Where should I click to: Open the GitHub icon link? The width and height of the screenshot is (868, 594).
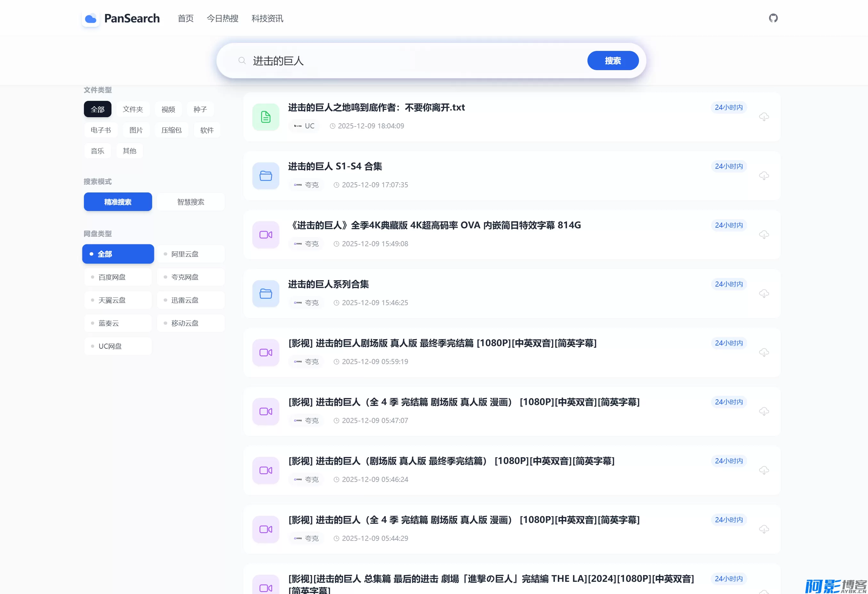pyautogui.click(x=773, y=18)
